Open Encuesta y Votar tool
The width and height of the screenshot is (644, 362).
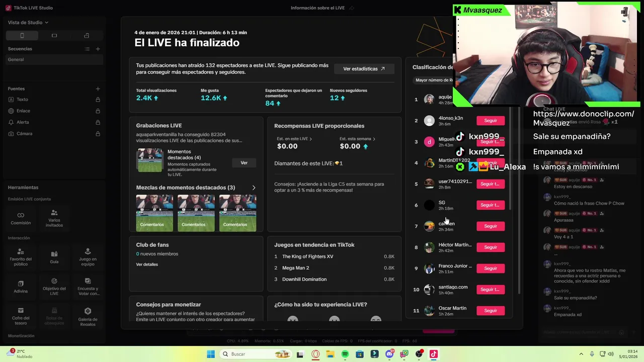pos(88,287)
